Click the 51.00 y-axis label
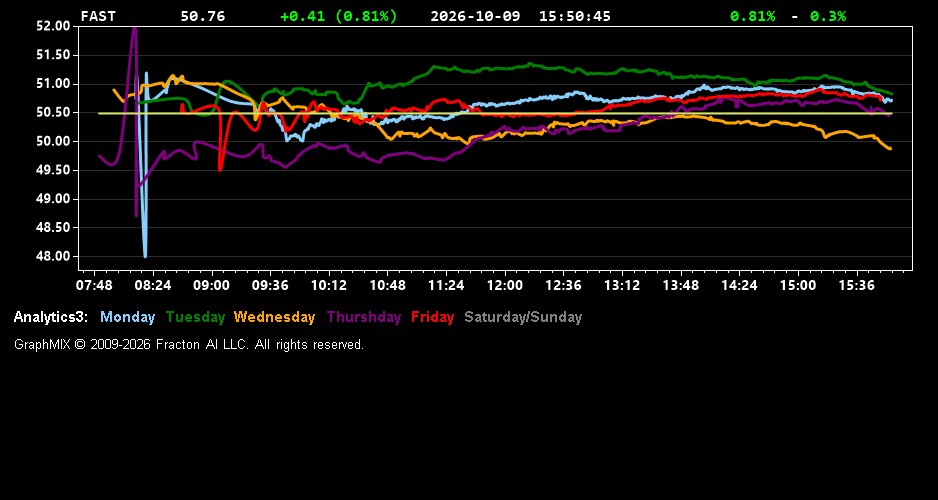This screenshot has width=938, height=500. pyautogui.click(x=53, y=83)
